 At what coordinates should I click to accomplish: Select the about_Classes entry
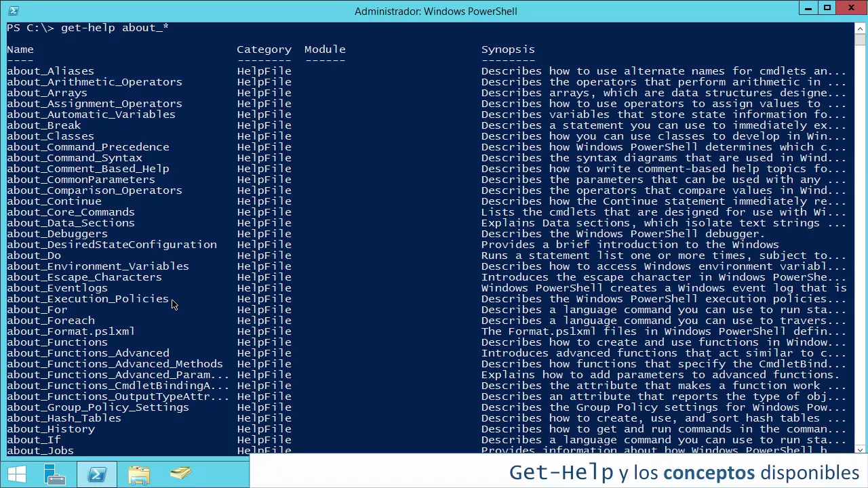(x=50, y=136)
